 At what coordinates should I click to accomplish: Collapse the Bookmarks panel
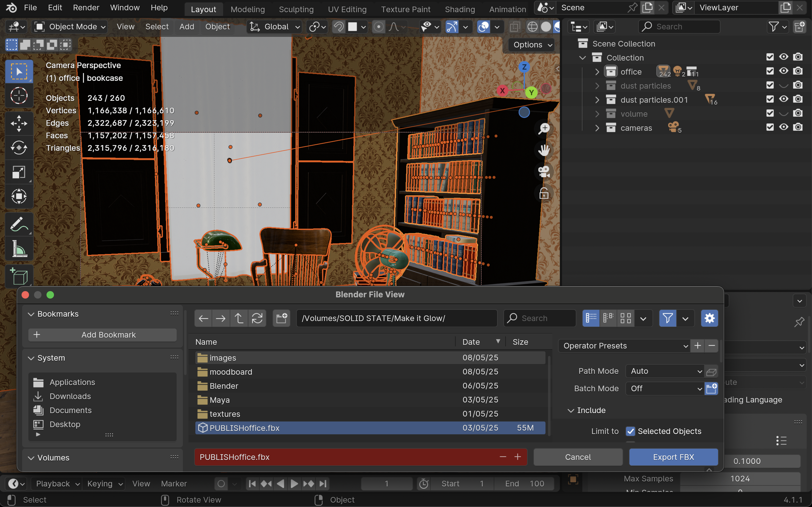31,314
